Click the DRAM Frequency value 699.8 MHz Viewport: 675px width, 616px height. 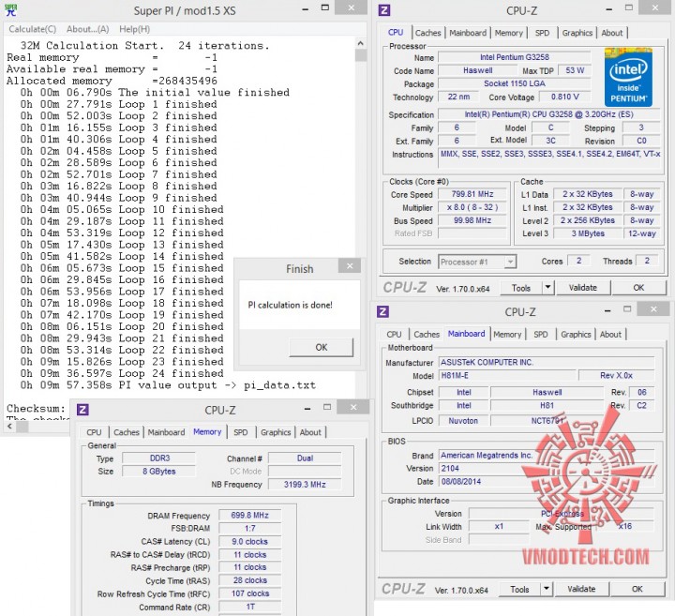pyautogui.click(x=249, y=516)
